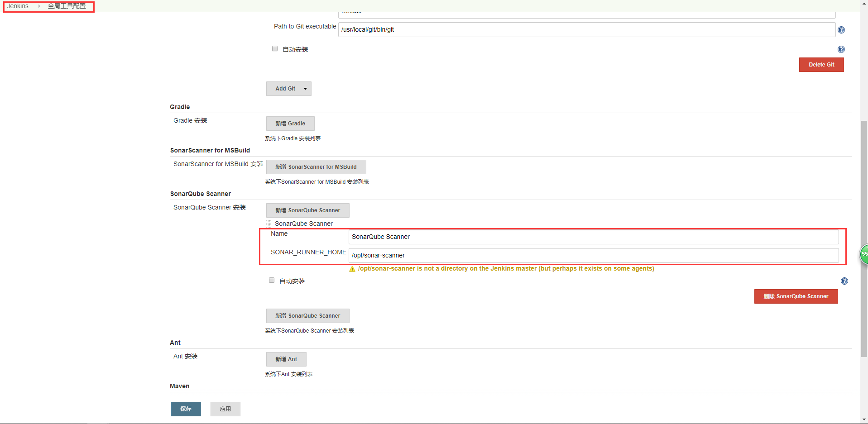Viewport: 868px width, 424px height.
Task: Open help for SonarQube Scanner 自动安装
Action: pyautogui.click(x=844, y=281)
